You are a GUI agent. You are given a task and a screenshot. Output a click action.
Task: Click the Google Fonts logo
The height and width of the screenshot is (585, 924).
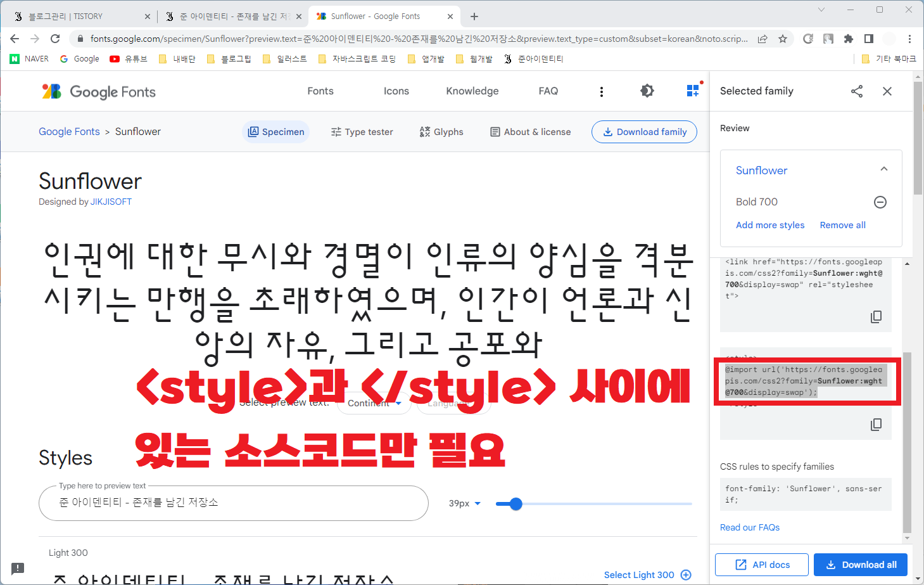[98, 91]
